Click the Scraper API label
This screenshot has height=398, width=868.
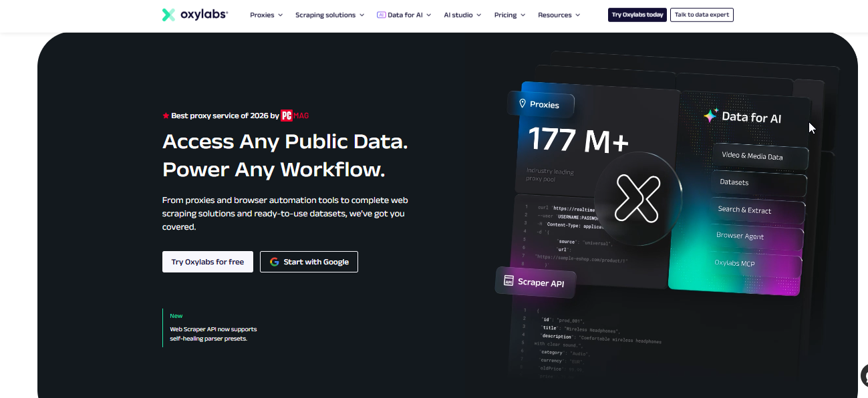pyautogui.click(x=541, y=283)
